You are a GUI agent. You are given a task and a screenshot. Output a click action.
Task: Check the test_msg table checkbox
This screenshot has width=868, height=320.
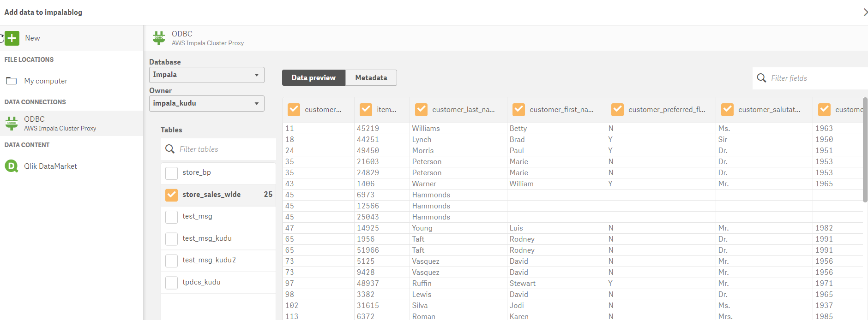coord(172,217)
